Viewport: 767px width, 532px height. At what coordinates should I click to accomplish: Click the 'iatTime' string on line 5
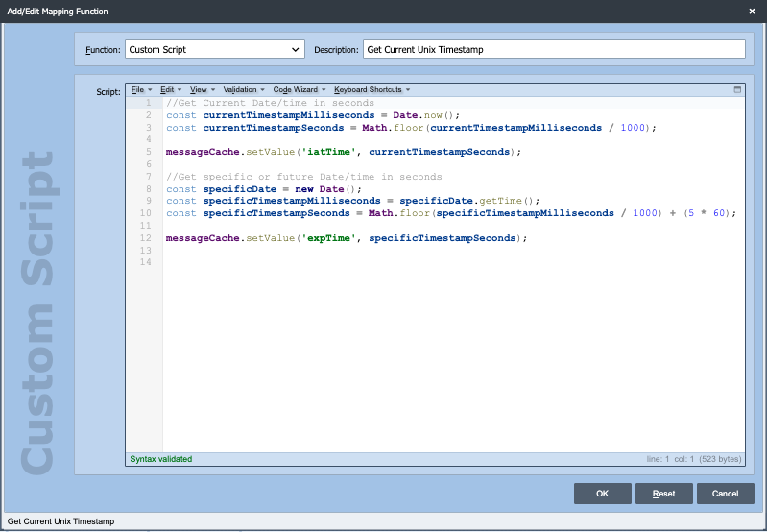point(328,152)
